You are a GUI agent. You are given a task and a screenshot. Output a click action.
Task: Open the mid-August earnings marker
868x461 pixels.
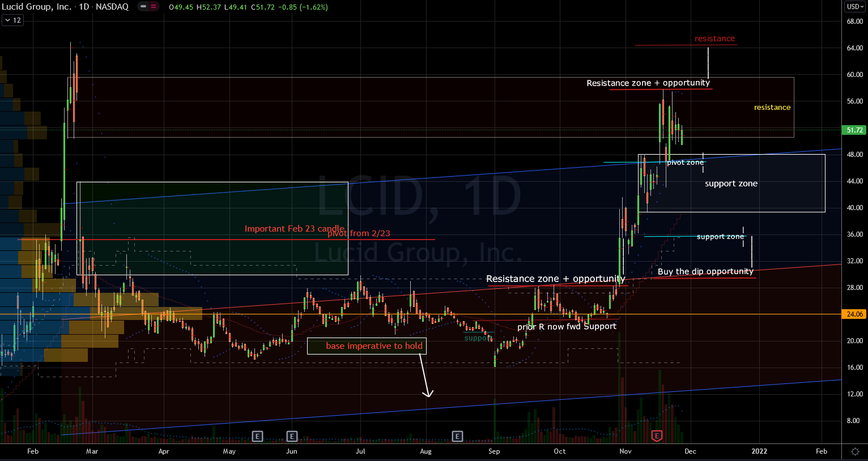(457, 436)
